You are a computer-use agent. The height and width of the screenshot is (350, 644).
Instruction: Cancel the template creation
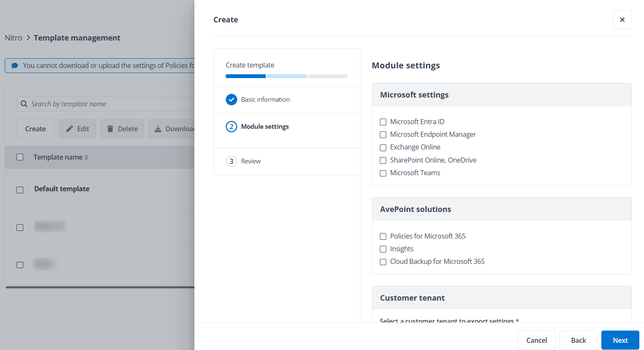pos(537,340)
